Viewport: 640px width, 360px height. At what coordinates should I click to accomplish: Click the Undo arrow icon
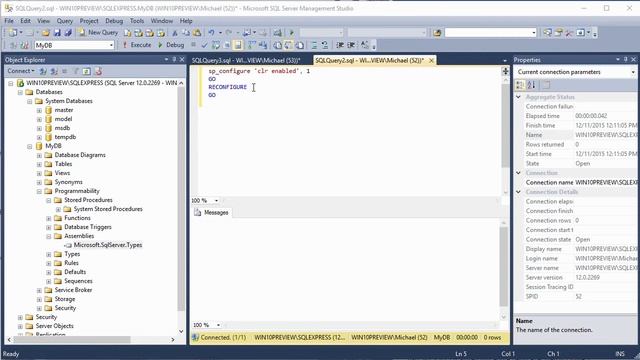coord(211,33)
